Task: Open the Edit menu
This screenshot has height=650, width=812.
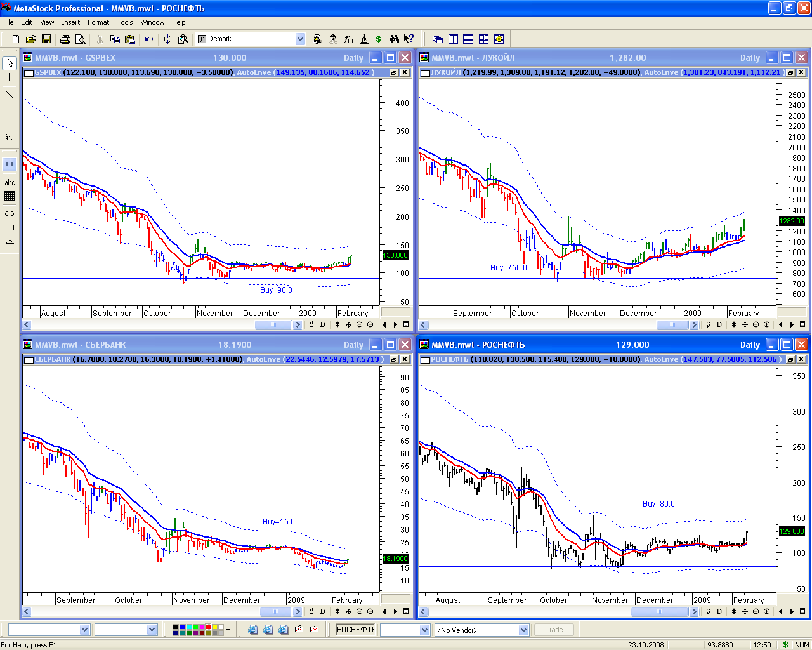Action: coord(27,22)
